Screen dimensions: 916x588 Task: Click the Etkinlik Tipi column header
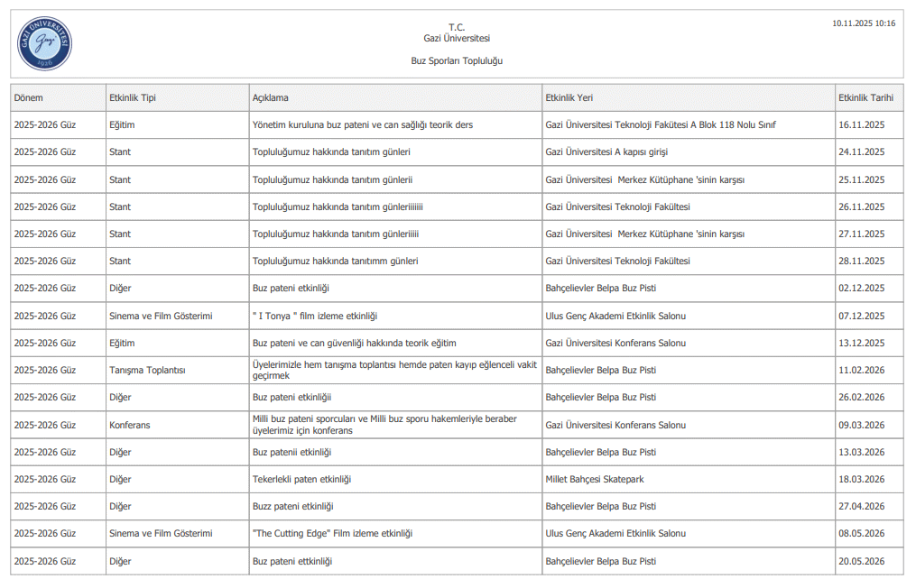[x=132, y=97]
